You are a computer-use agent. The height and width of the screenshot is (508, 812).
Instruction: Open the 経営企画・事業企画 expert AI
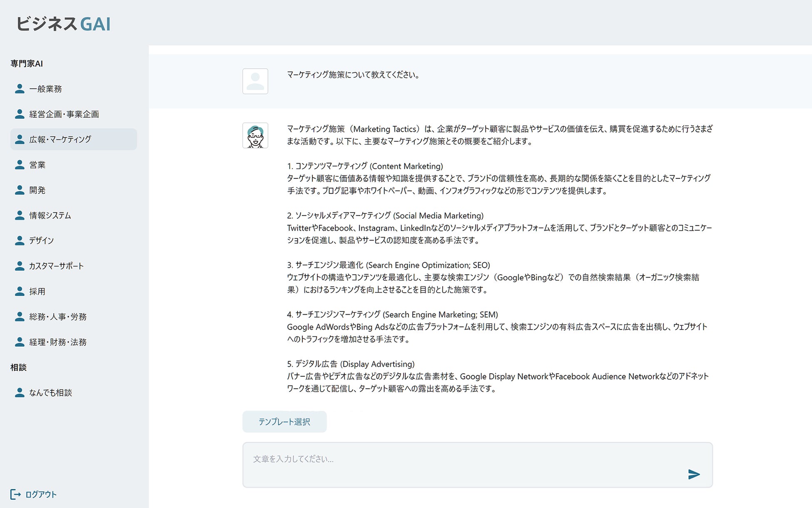tap(64, 114)
